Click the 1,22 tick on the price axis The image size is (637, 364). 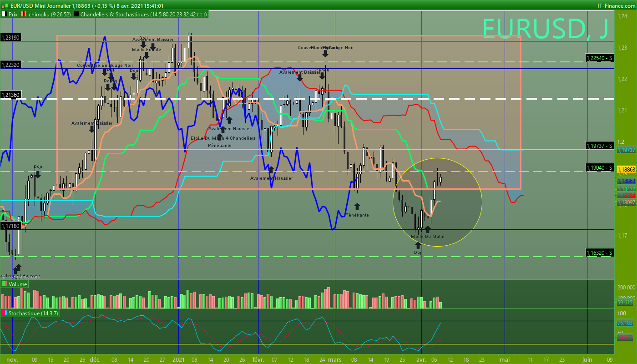(x=622, y=79)
